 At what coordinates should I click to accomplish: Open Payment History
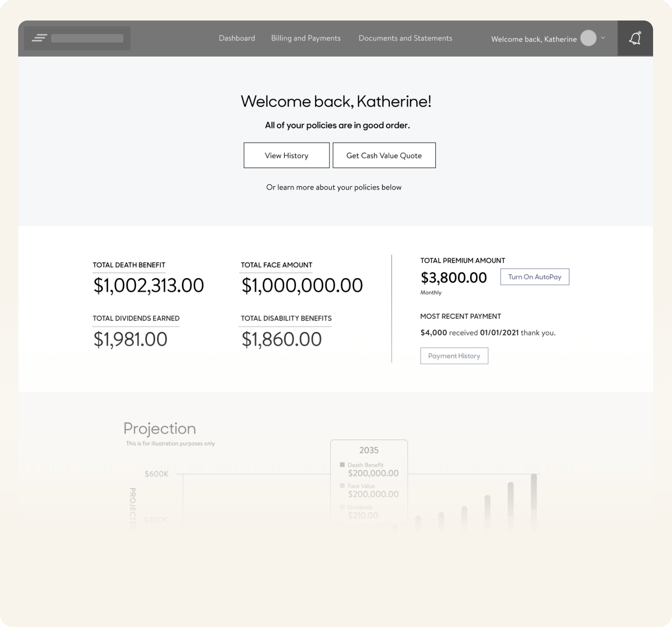click(x=454, y=356)
